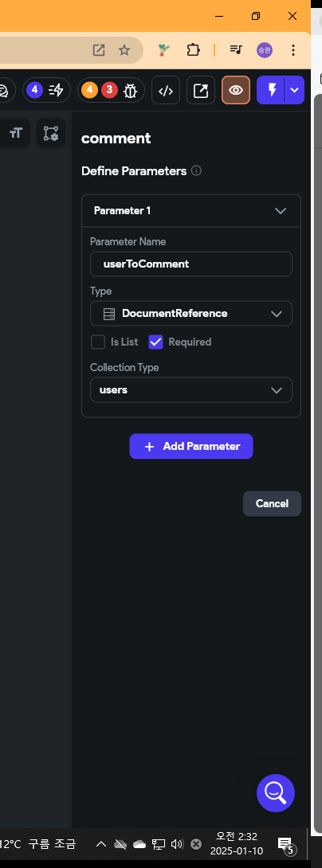Open the code view icon
Viewport: 322px width, 868px height.
(x=166, y=90)
